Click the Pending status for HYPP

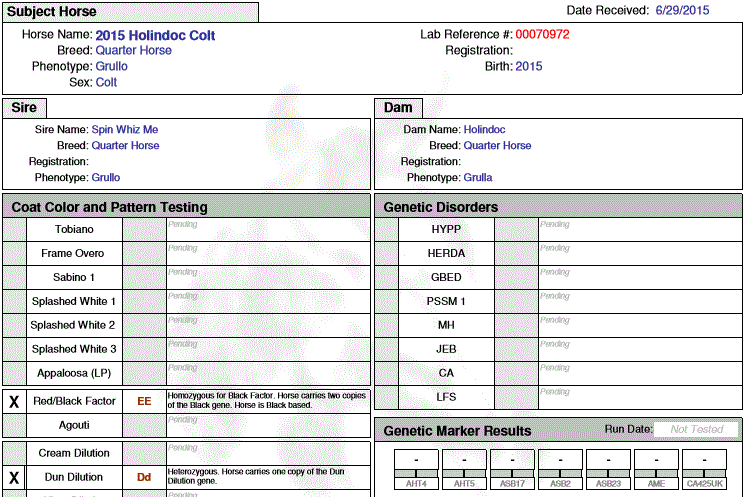555,224
